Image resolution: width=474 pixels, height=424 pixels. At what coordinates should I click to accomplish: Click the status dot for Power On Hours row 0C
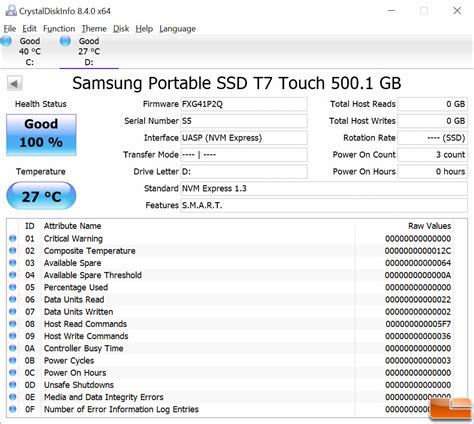pos(13,372)
